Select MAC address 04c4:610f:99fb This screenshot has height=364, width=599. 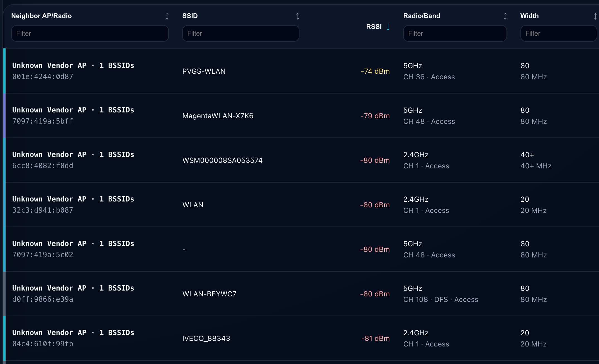pos(43,344)
